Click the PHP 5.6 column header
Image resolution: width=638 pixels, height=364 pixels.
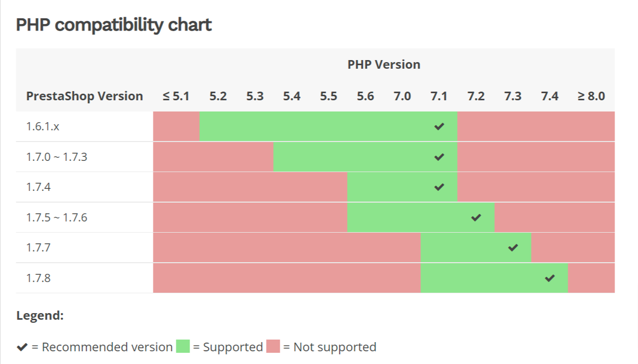point(365,96)
